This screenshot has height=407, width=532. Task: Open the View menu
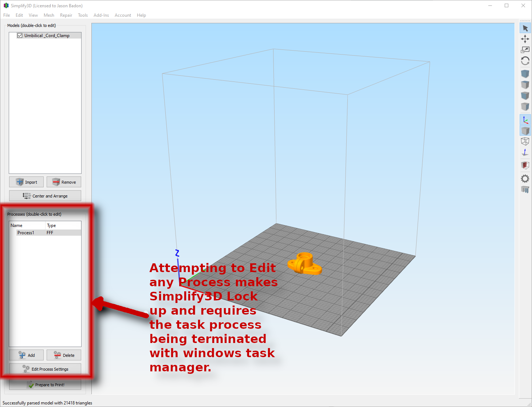(33, 15)
